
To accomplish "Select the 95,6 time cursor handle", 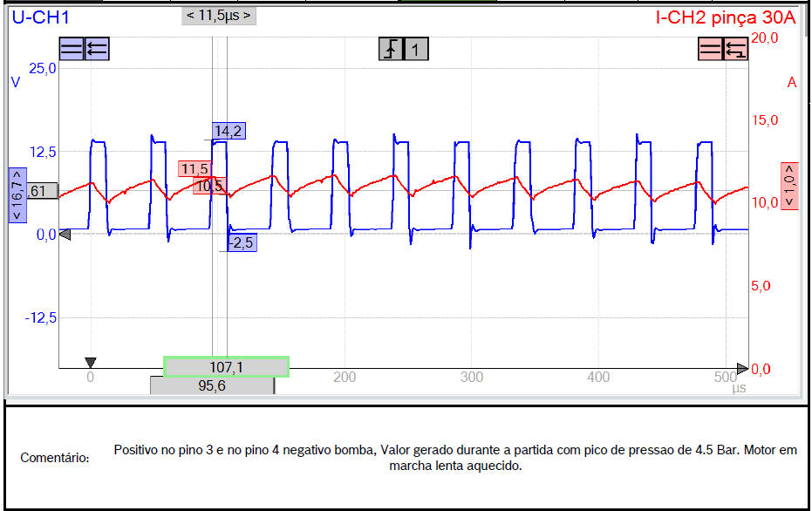I will [212, 385].
